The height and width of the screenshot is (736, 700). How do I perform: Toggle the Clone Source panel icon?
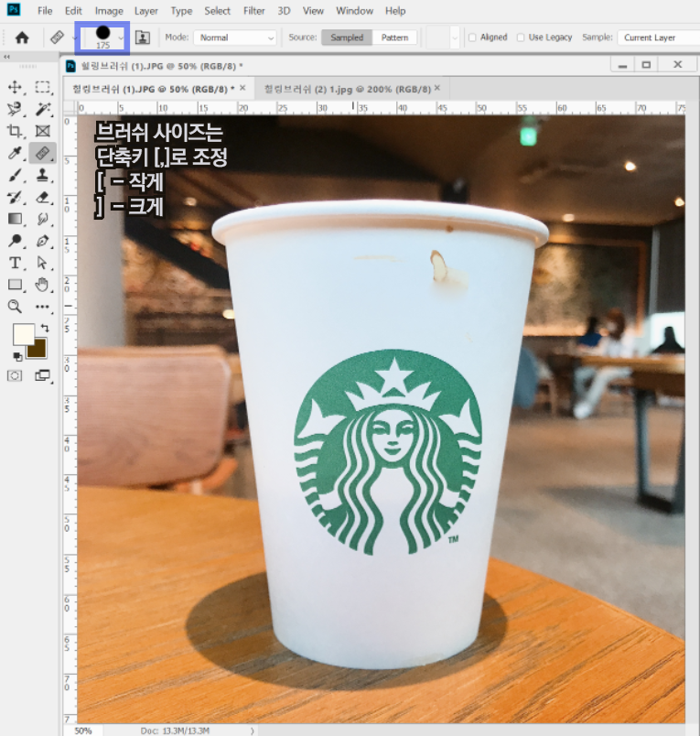coord(143,38)
